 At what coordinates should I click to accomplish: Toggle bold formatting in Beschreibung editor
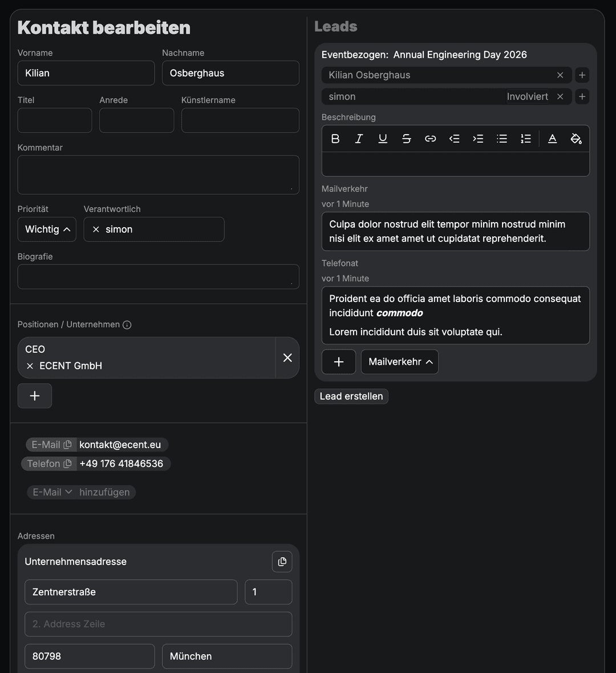click(x=335, y=139)
